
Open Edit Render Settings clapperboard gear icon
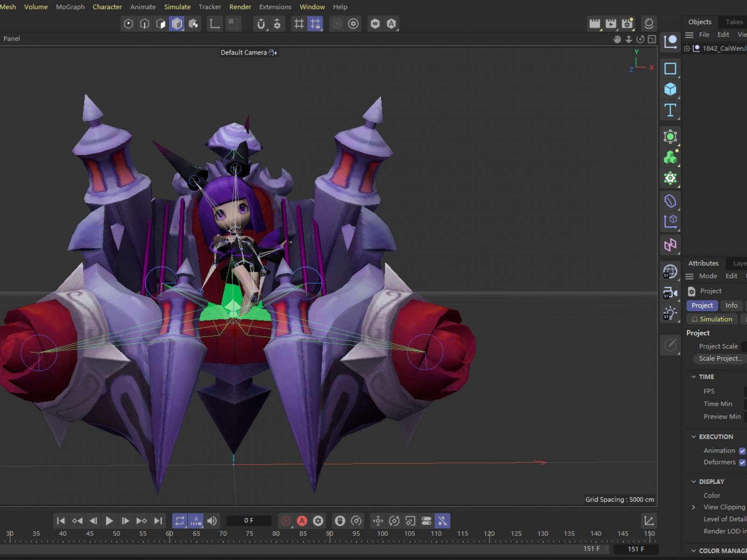[627, 24]
